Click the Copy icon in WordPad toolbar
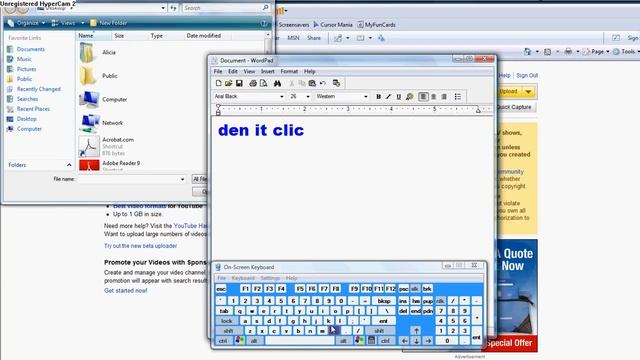Image resolution: width=640 pixels, height=360 pixels. point(302,83)
